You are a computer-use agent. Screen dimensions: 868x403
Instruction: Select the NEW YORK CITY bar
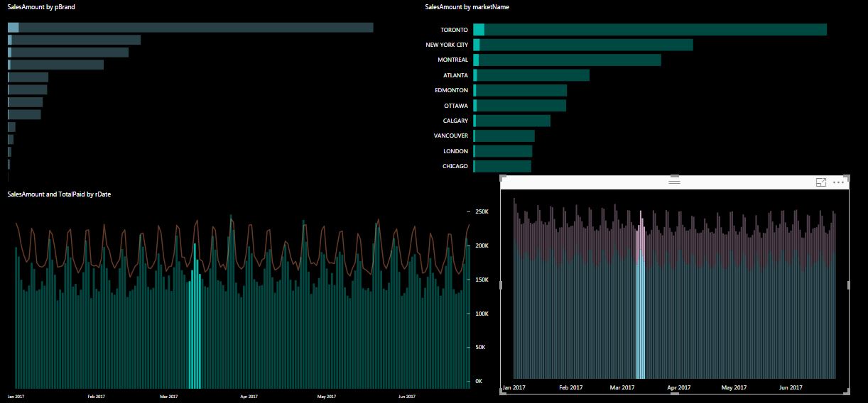click(582, 45)
